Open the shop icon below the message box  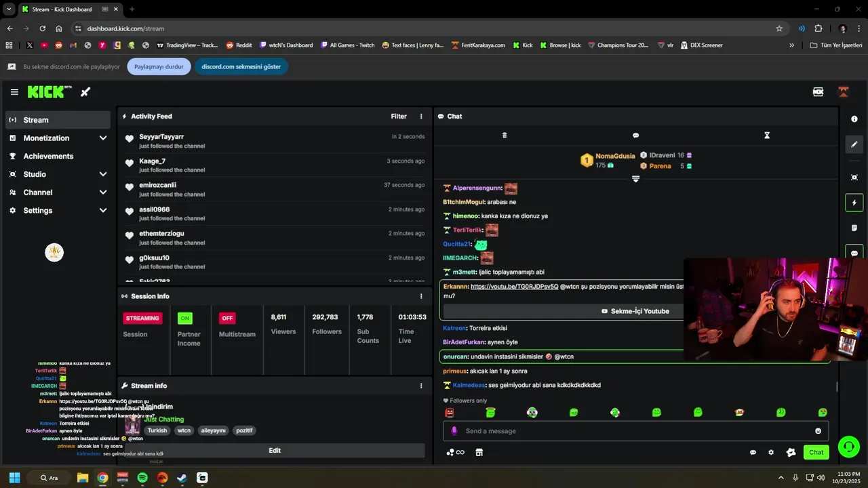[479, 453]
